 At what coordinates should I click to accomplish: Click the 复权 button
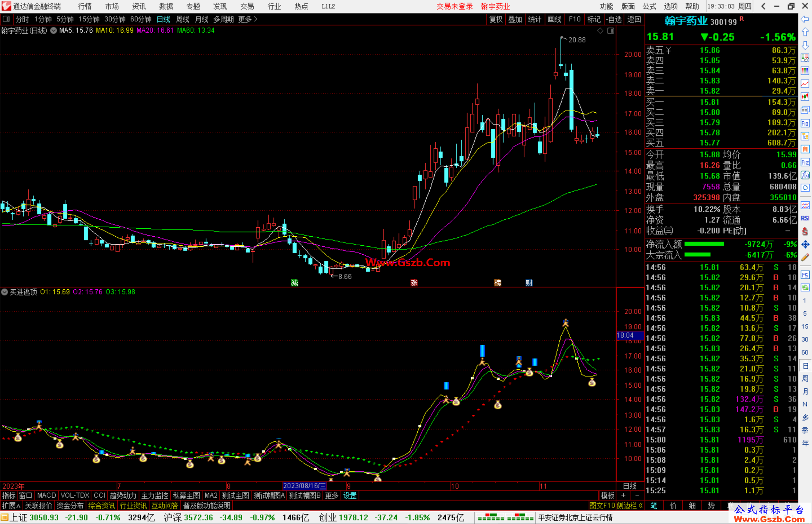click(496, 19)
